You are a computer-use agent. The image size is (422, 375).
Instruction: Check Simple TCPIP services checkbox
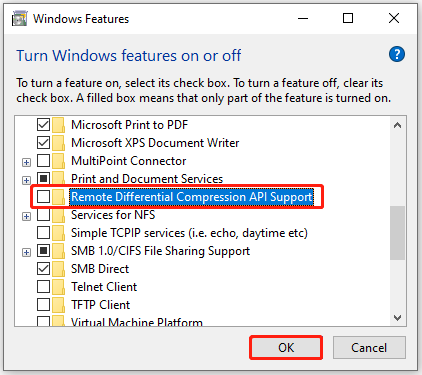(43, 233)
